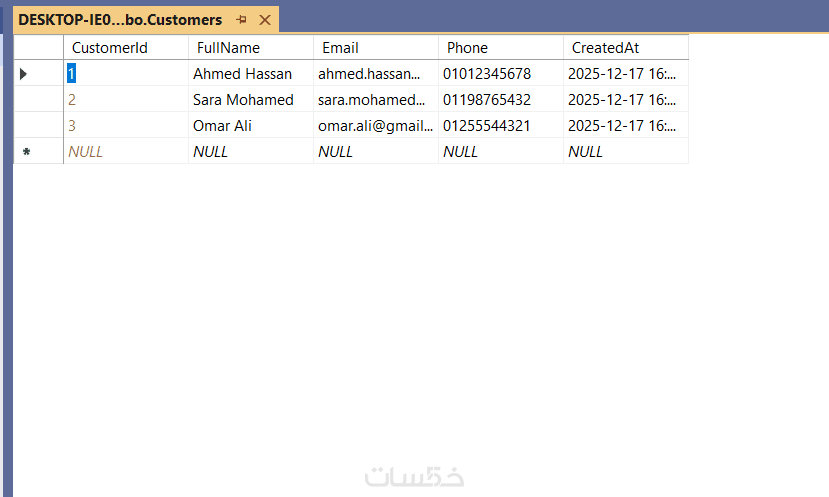Click the grid's top-left select-all corner
829x497 pixels.
pyautogui.click(x=38, y=48)
